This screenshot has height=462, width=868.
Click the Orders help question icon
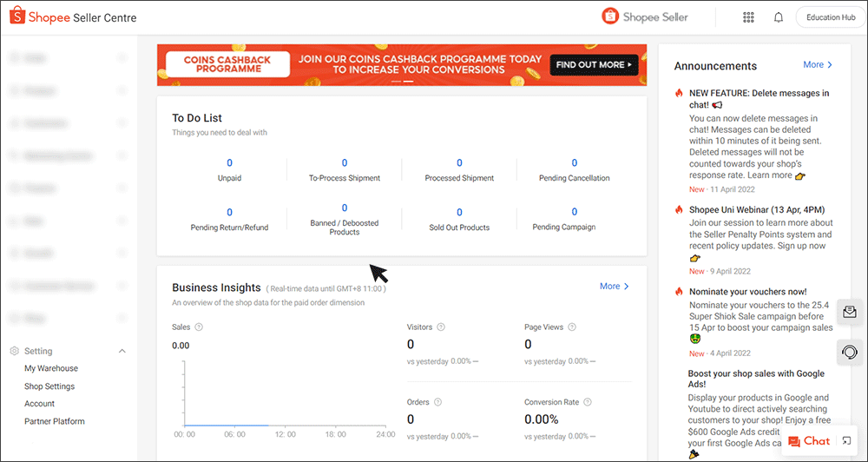(437, 402)
